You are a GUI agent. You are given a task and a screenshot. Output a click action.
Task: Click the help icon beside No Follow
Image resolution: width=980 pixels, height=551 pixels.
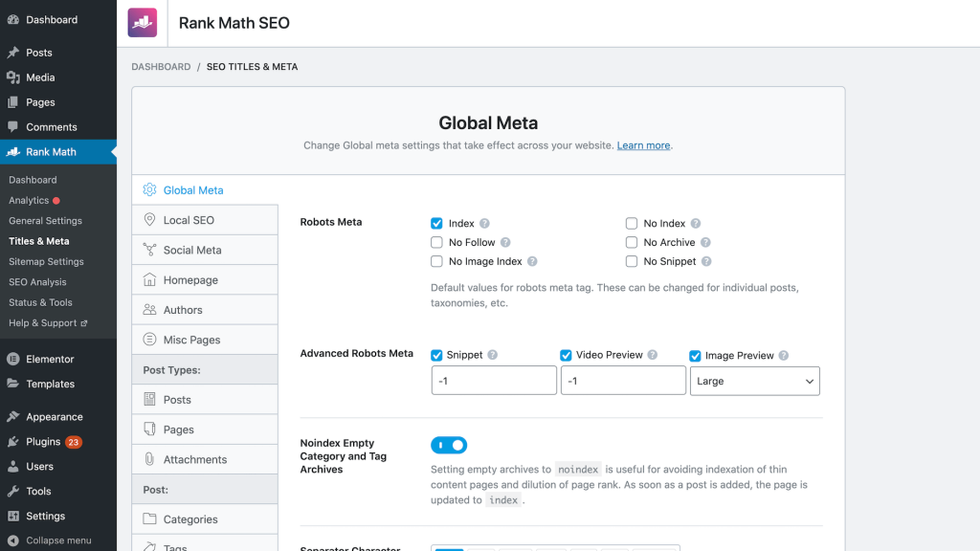(x=505, y=243)
